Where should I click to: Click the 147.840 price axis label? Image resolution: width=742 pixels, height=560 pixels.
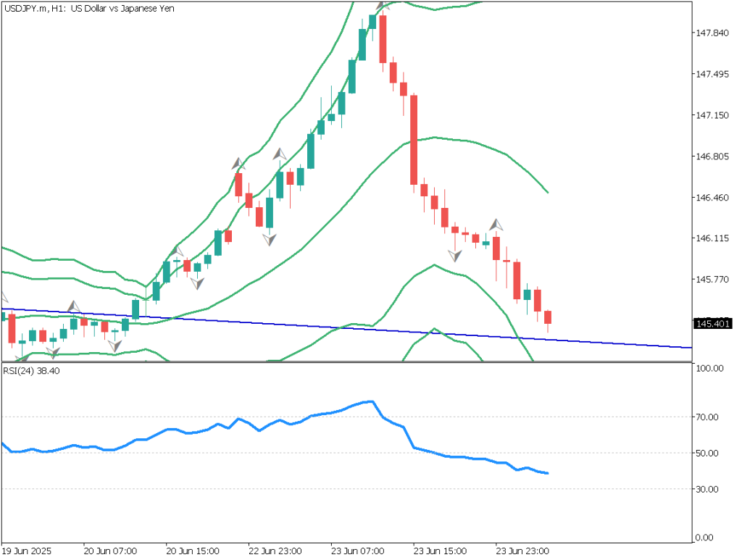712,33
